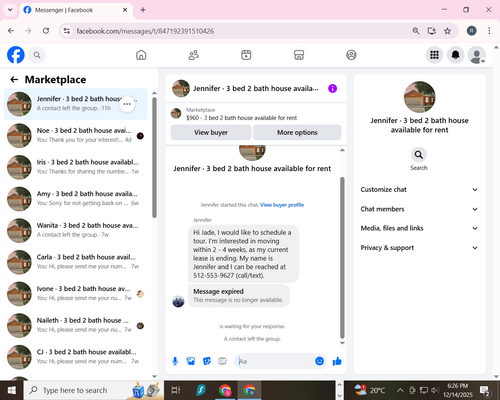Open three-dot options on Jennifer conversation
The image size is (500, 400).
(x=127, y=104)
